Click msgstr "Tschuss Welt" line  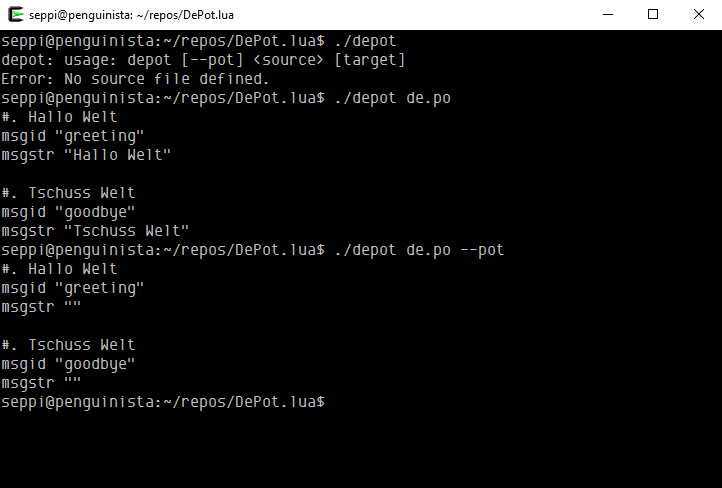pos(95,231)
